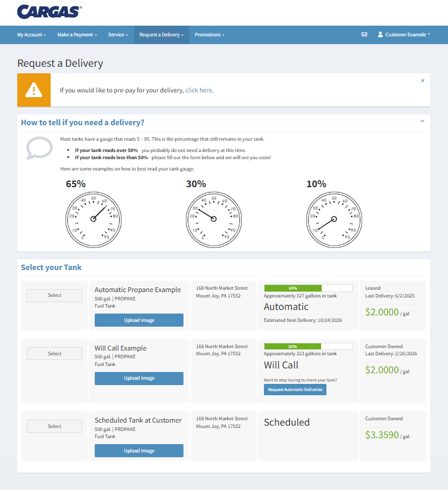Click 'Request a Delivery' page title
The width and height of the screenshot is (448, 490).
coord(60,63)
